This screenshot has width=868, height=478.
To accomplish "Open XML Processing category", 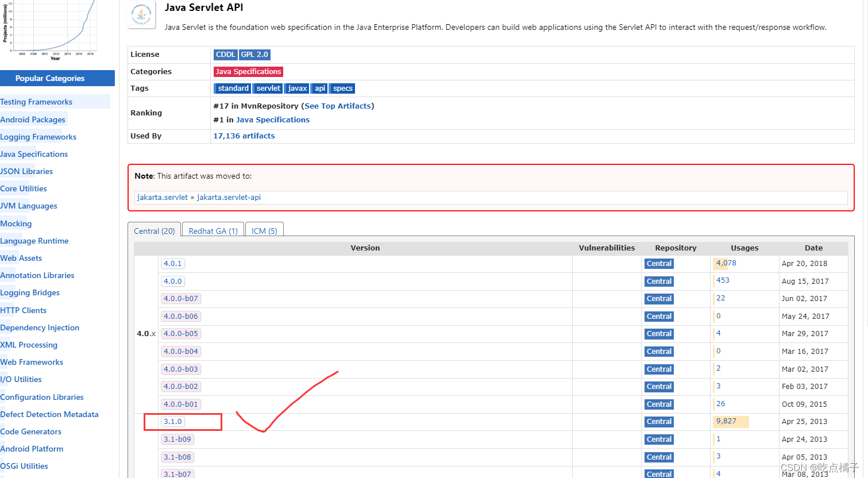I will [x=29, y=345].
